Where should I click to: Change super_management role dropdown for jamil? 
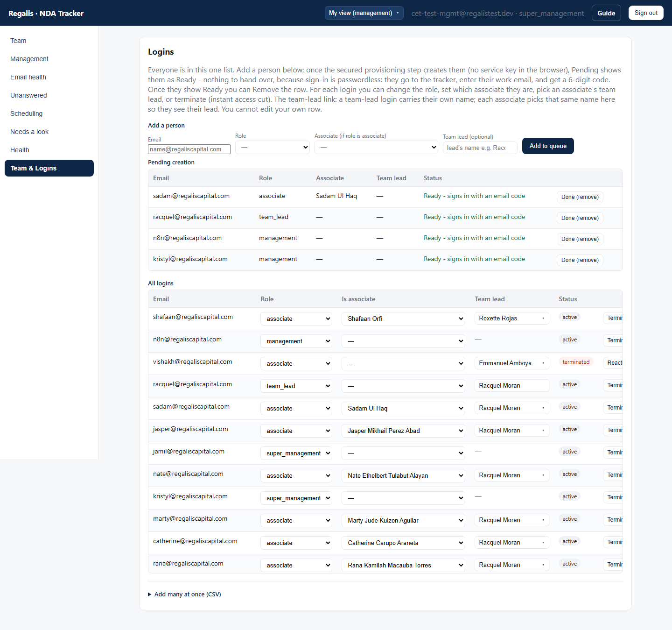(296, 453)
